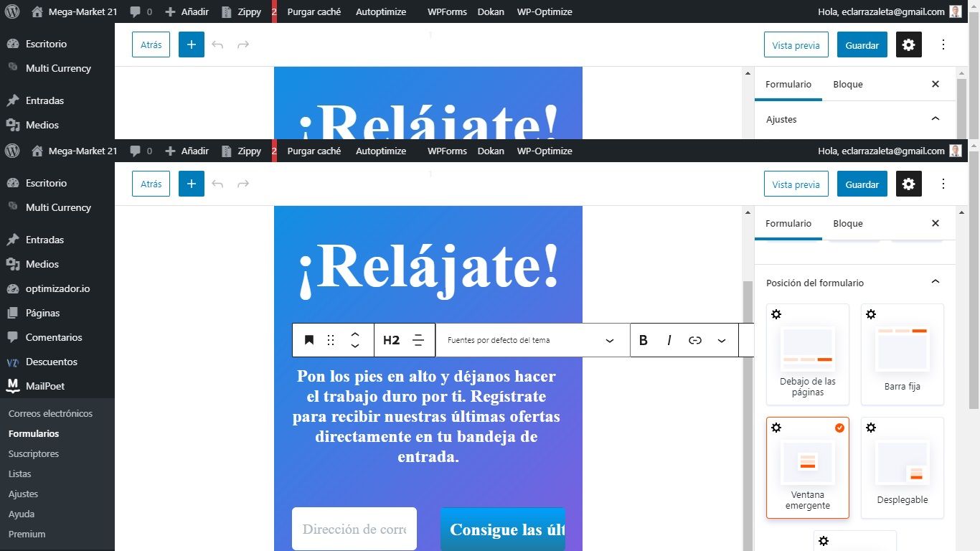Open gear on the cut-off card below Ventana emergente
This screenshot has width=980, height=551.
pyautogui.click(x=823, y=541)
